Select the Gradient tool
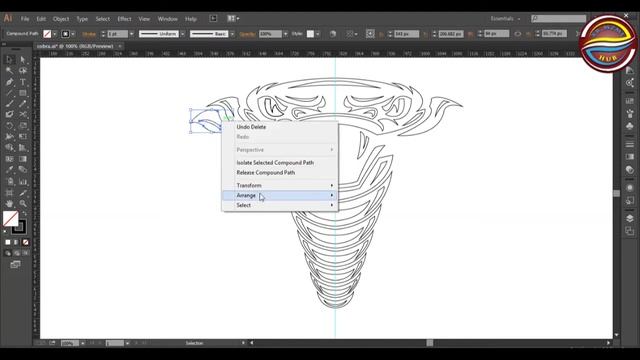 coord(23,159)
